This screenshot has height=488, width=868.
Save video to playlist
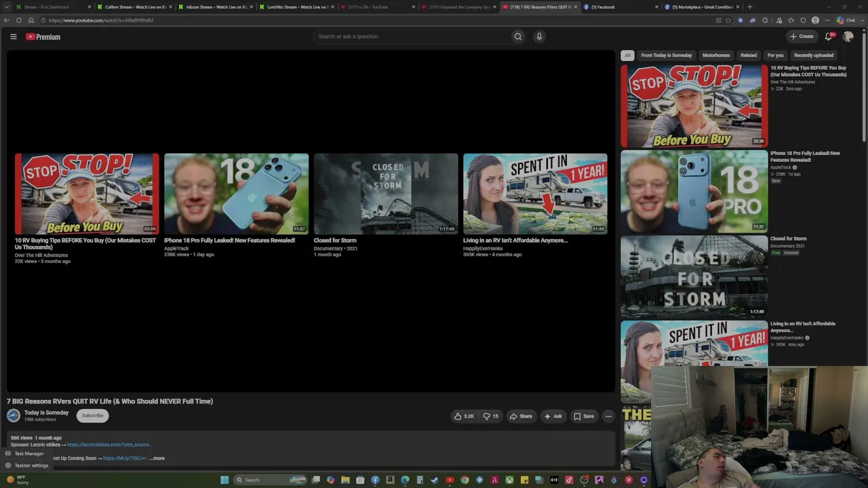coord(584,416)
